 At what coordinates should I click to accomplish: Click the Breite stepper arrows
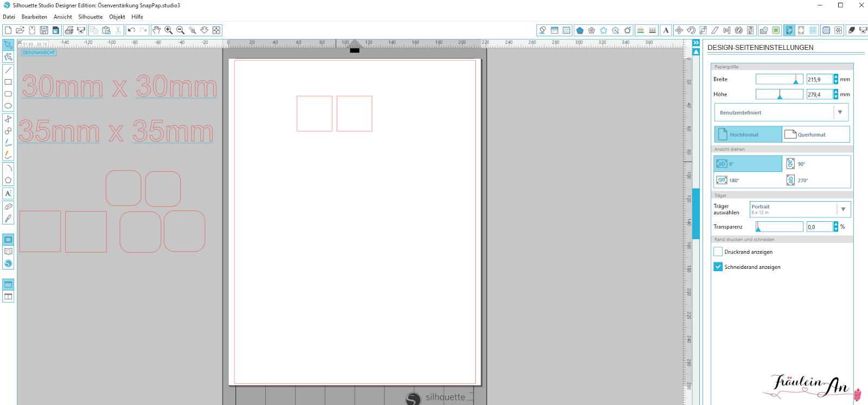tap(836, 79)
